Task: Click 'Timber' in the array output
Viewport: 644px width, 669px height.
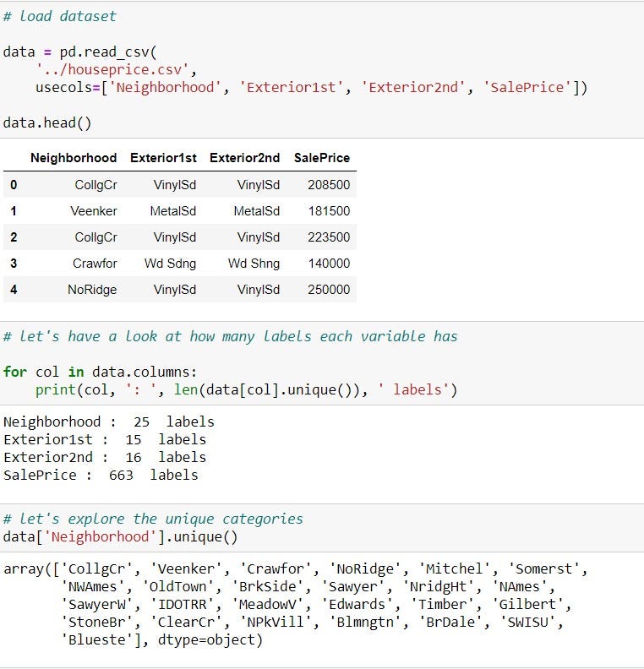Action: tap(442, 604)
